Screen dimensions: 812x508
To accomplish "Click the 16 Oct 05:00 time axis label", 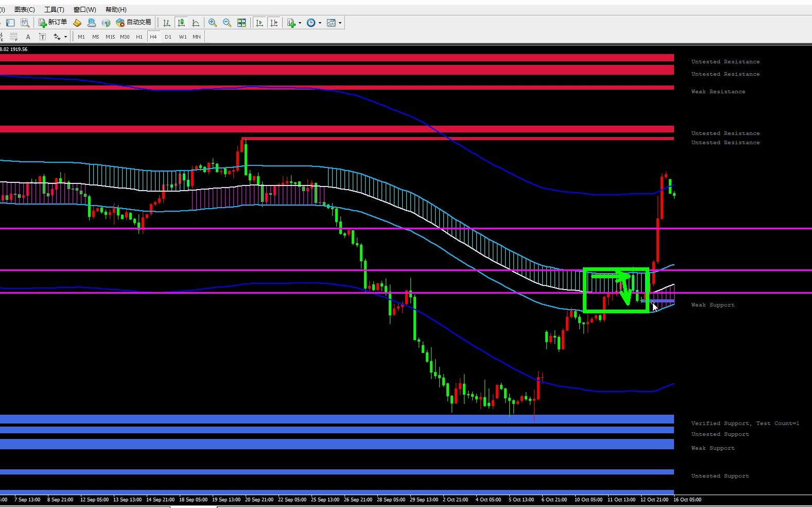I will (x=687, y=500).
